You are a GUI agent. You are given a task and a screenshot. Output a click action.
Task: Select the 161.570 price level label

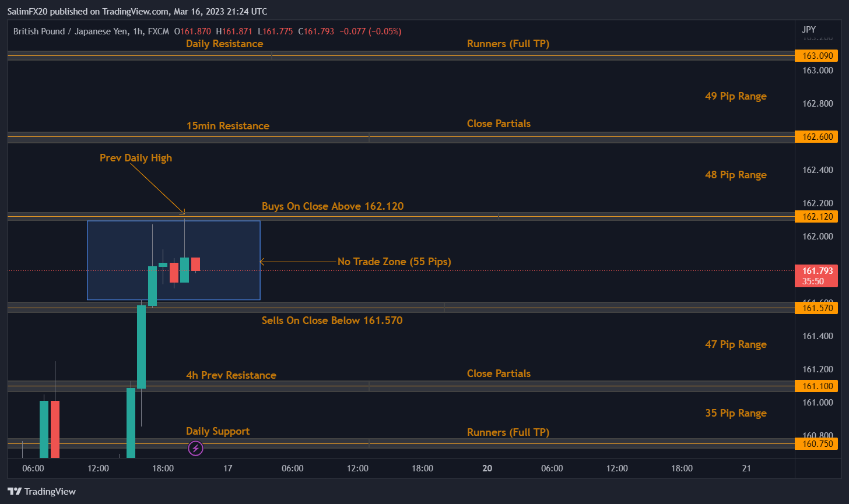[816, 308]
